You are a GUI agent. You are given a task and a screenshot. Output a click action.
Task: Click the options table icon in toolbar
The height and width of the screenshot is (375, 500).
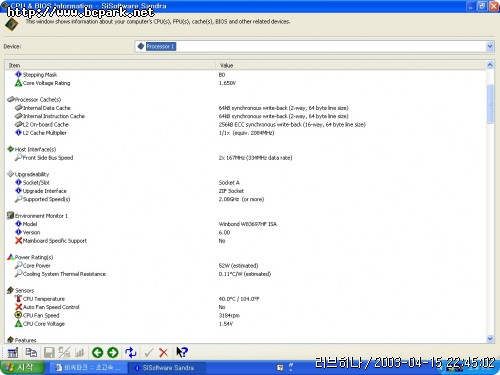13,353
